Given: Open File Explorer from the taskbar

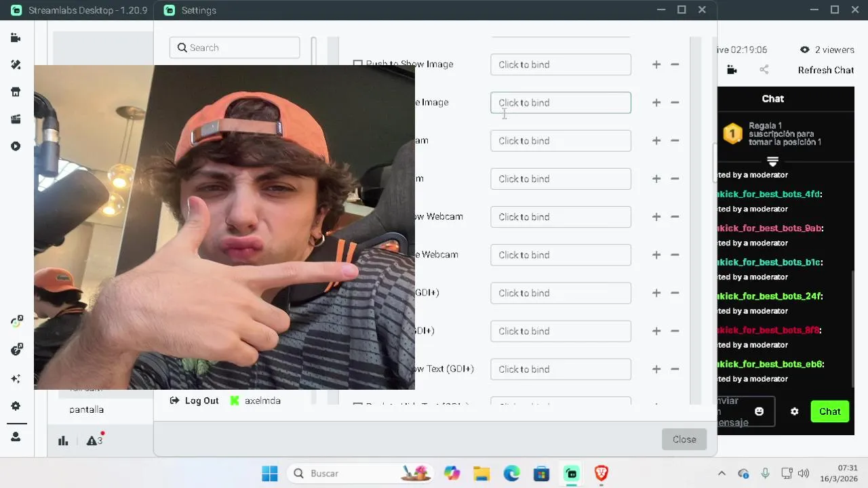Looking at the screenshot, I should click(481, 473).
